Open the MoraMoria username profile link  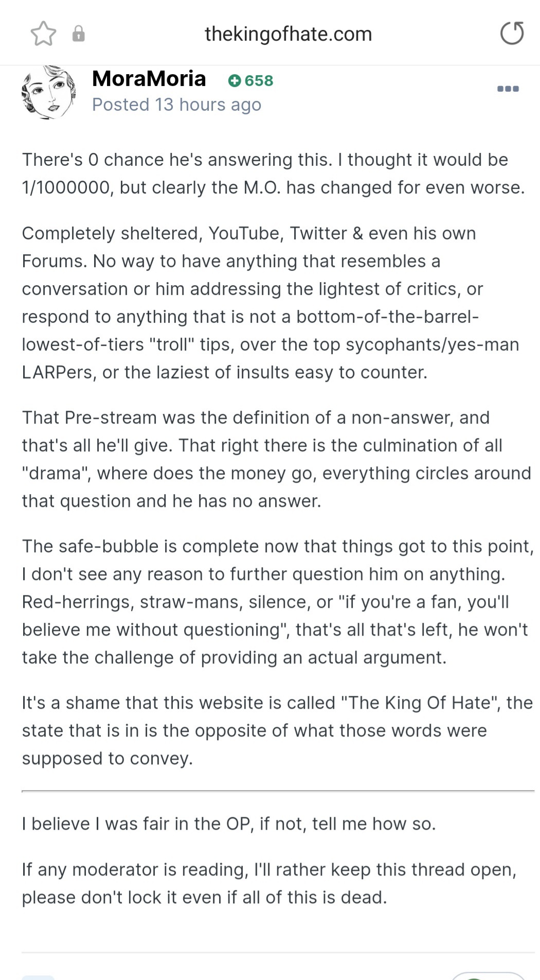pyautogui.click(x=149, y=79)
